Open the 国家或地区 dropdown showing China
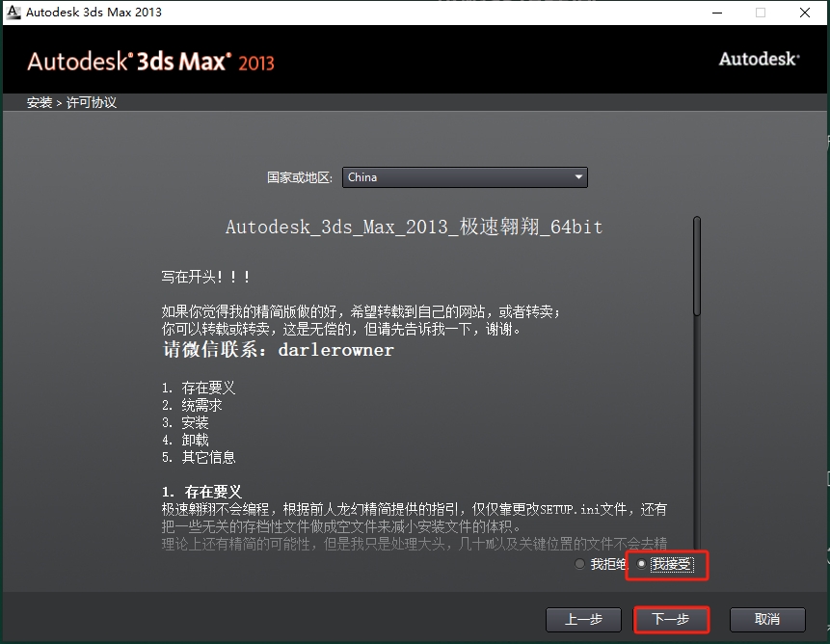Viewport: 830px width, 644px height. pyautogui.click(x=465, y=177)
